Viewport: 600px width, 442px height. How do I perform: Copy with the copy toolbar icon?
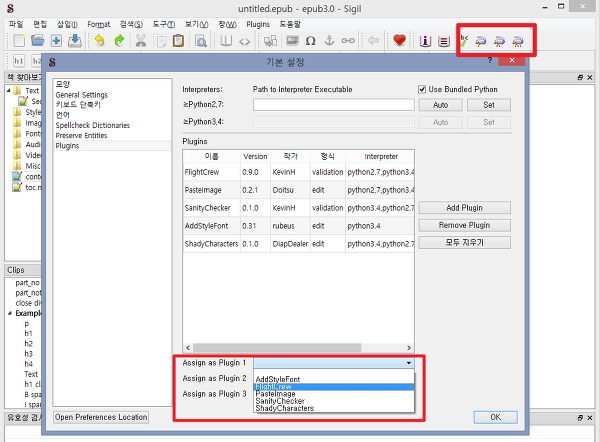pos(160,40)
